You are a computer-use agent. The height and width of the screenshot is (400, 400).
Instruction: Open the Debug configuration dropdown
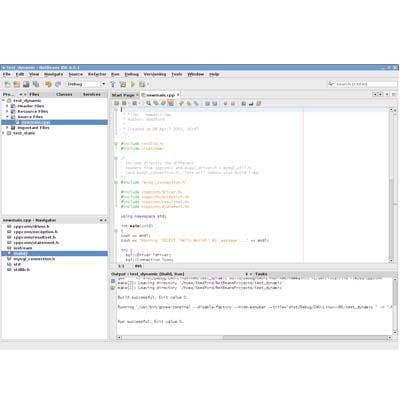tap(86, 84)
